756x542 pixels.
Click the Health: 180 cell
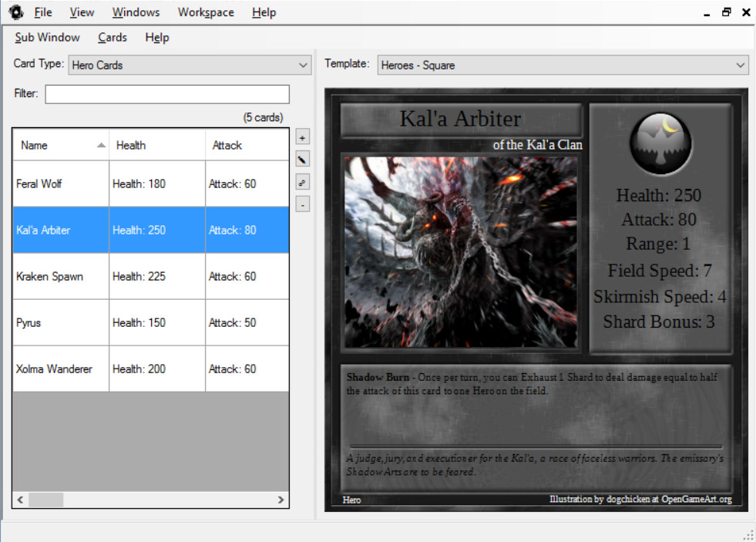pyautogui.click(x=157, y=183)
